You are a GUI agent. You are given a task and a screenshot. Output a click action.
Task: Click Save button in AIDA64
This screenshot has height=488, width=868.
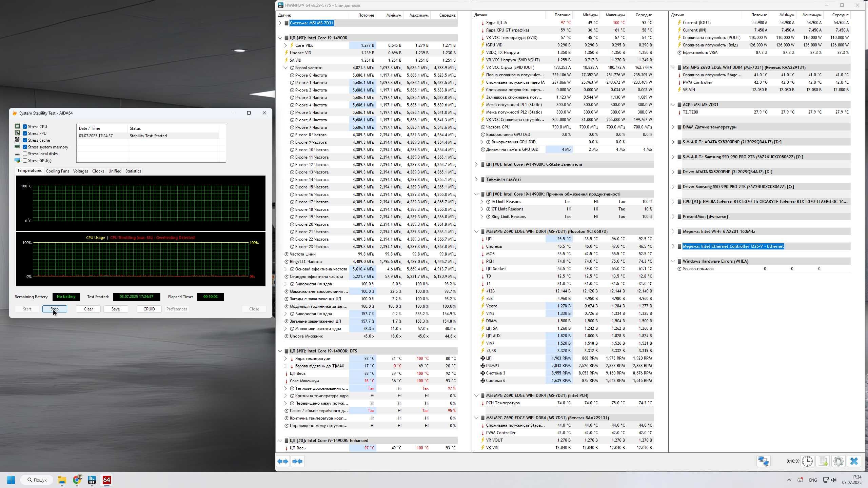116,309
